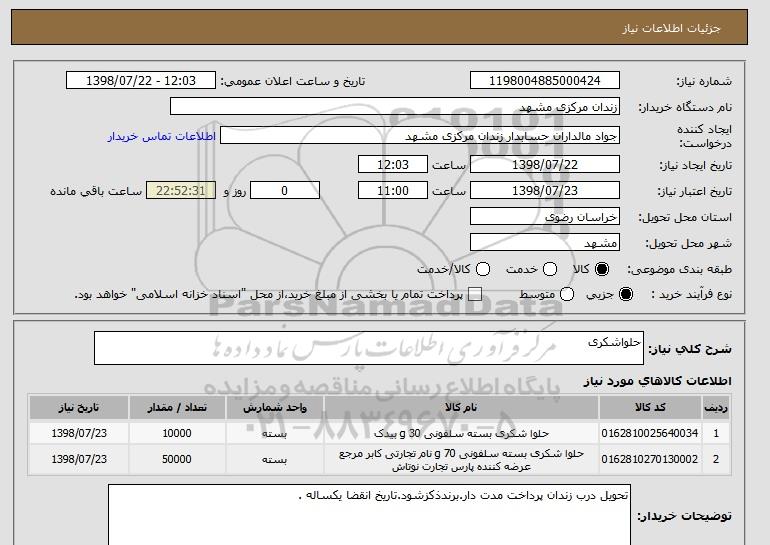Click the ایجاد کننده درخواست field

point(420,136)
